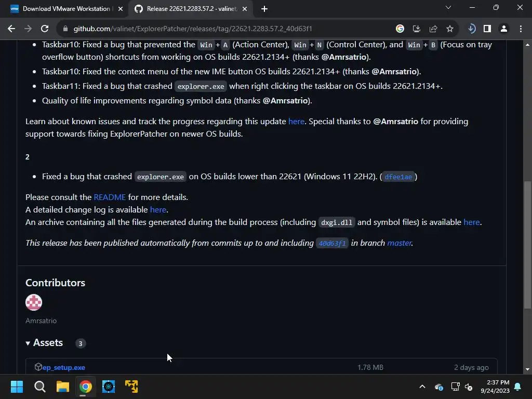Open File Explorer from the taskbar
The width and height of the screenshot is (532, 399).
pyautogui.click(x=63, y=387)
